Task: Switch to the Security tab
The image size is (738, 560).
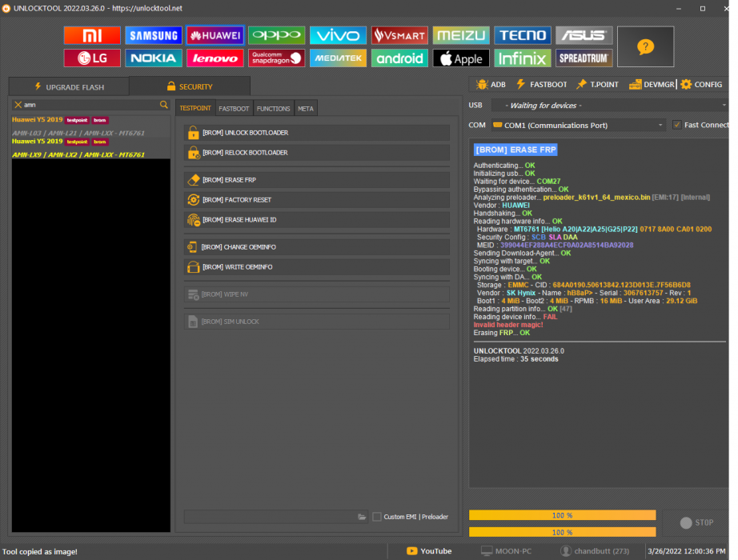Action: pyautogui.click(x=190, y=86)
